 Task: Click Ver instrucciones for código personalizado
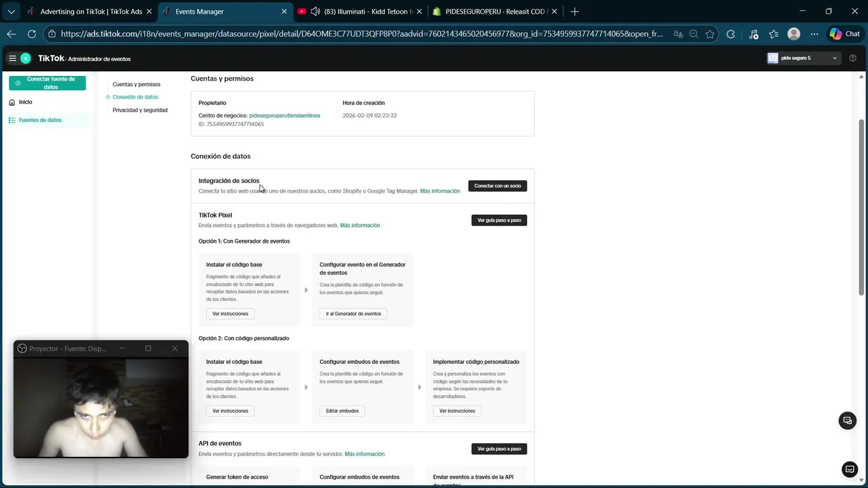[457, 411]
